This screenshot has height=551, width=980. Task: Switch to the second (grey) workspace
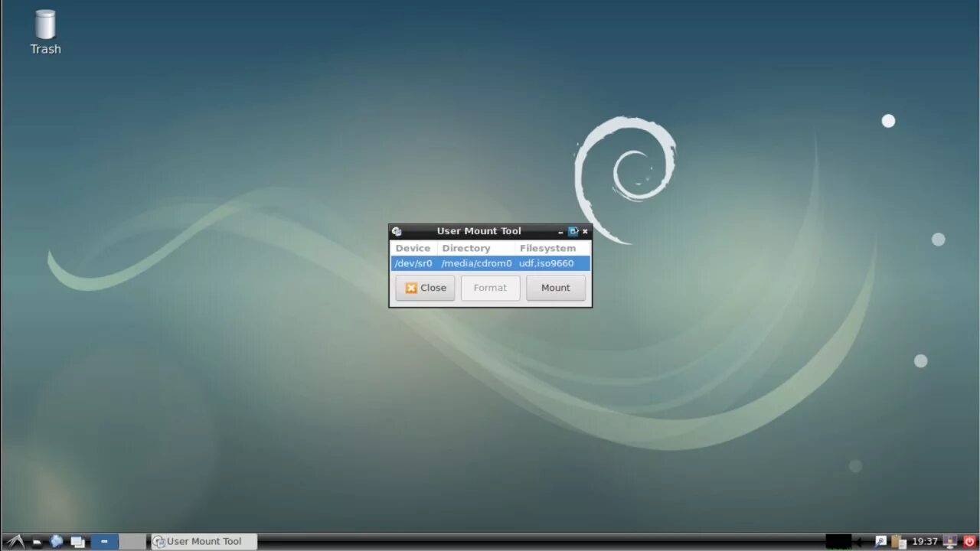(132, 541)
